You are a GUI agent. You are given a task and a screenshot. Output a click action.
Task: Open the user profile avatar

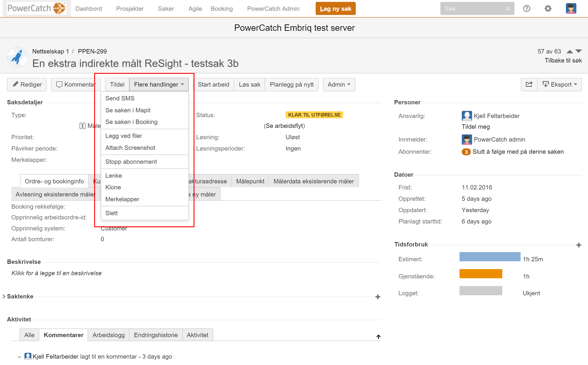[x=571, y=9]
